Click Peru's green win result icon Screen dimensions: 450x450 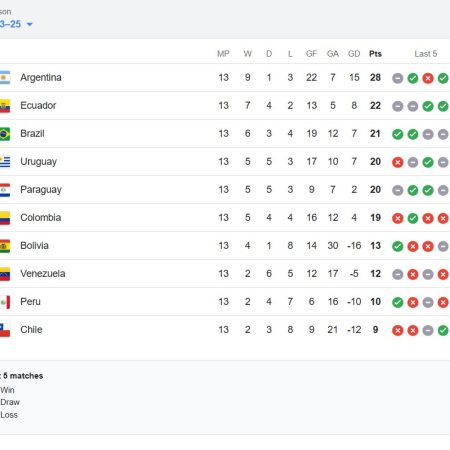398,302
